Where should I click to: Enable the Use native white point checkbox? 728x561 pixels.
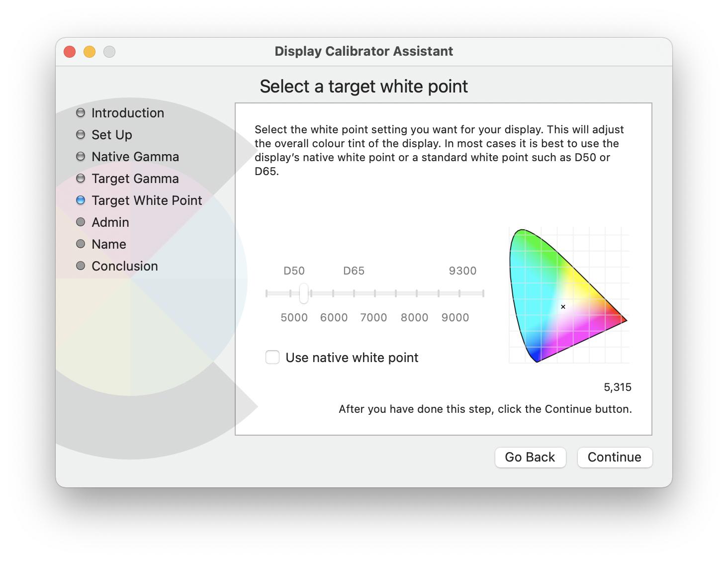(273, 358)
